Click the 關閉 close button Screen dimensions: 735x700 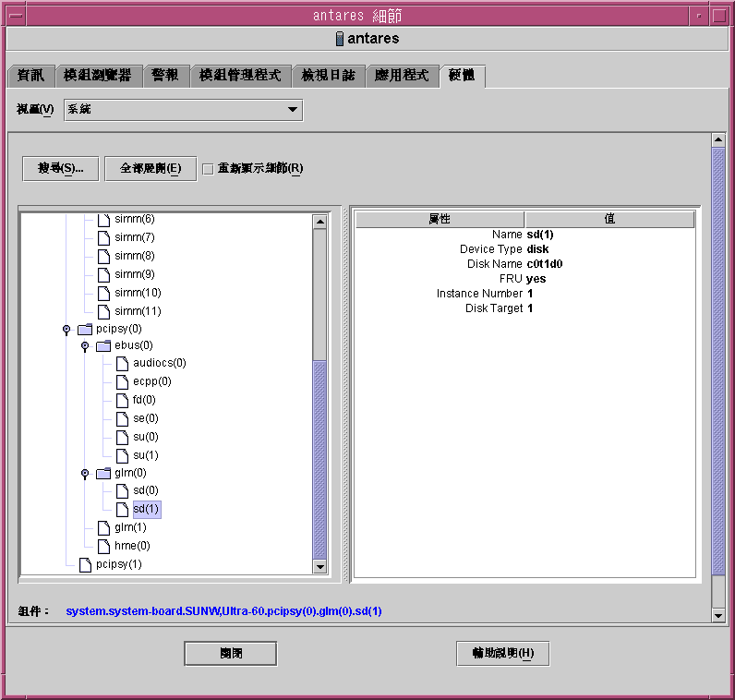231,654
